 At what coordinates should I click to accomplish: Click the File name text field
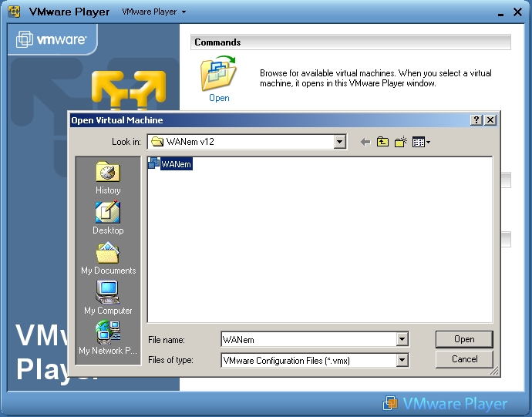pyautogui.click(x=307, y=339)
